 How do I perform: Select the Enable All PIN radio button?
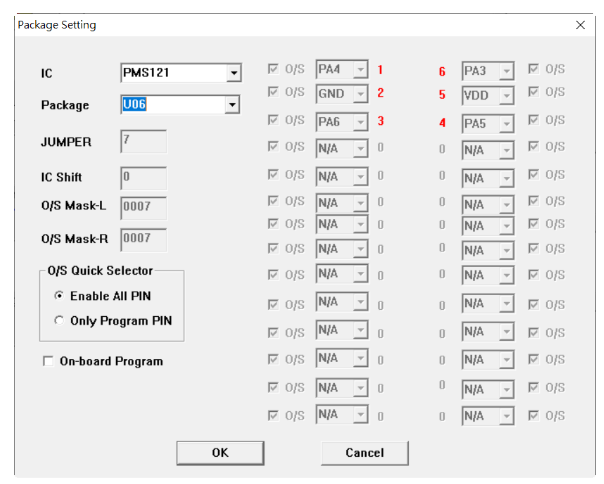59,296
